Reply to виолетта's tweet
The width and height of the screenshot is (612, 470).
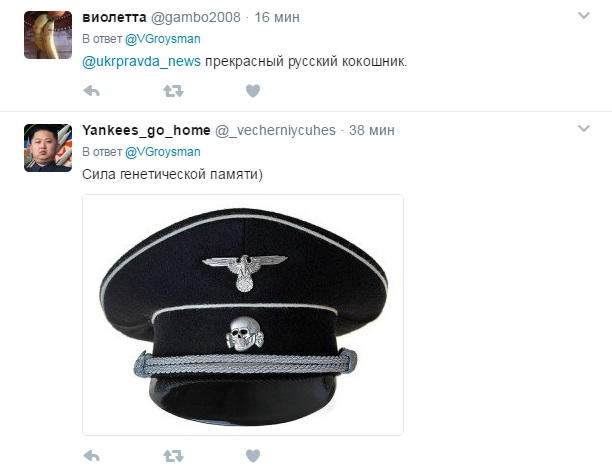pos(92,91)
